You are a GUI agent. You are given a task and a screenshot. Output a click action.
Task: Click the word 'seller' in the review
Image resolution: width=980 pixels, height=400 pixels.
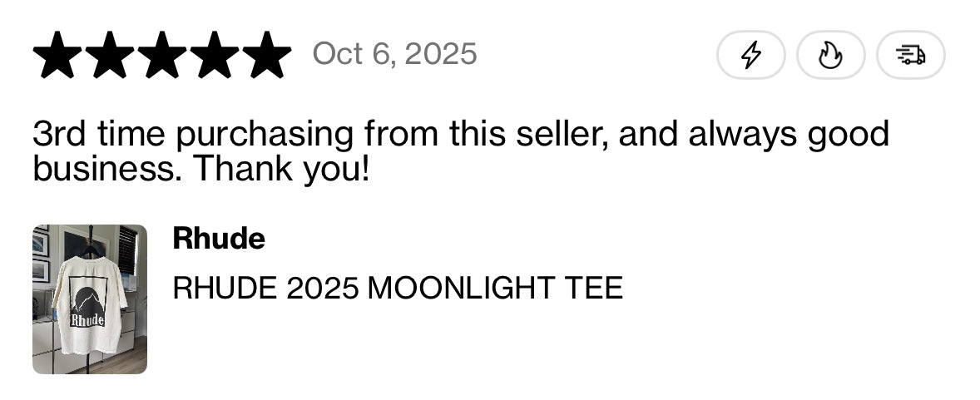coord(543,135)
